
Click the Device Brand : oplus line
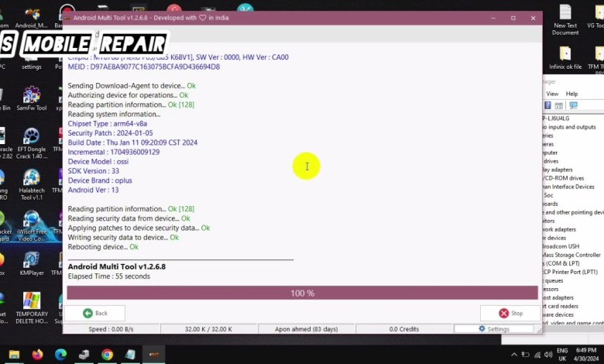[x=100, y=180]
